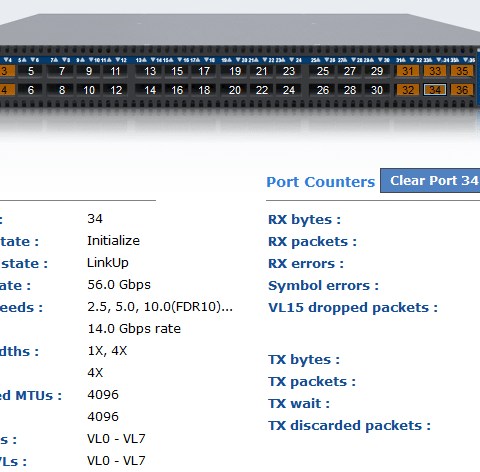This screenshot has width=480, height=472.
Task: Select orange port 35
Action: tap(462, 71)
